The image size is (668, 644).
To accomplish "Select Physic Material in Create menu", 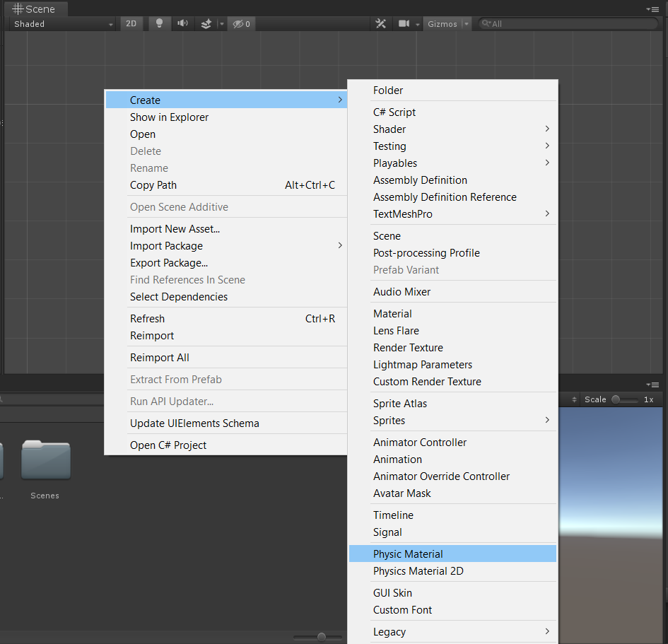I will click(x=452, y=554).
